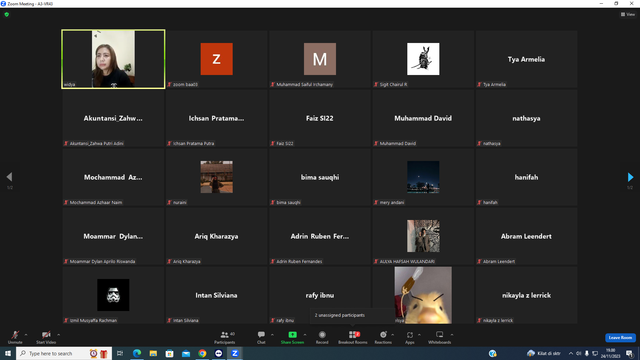Click Intan Silviana participant tile
Viewport: 640px width, 360px height.
pos(216,295)
